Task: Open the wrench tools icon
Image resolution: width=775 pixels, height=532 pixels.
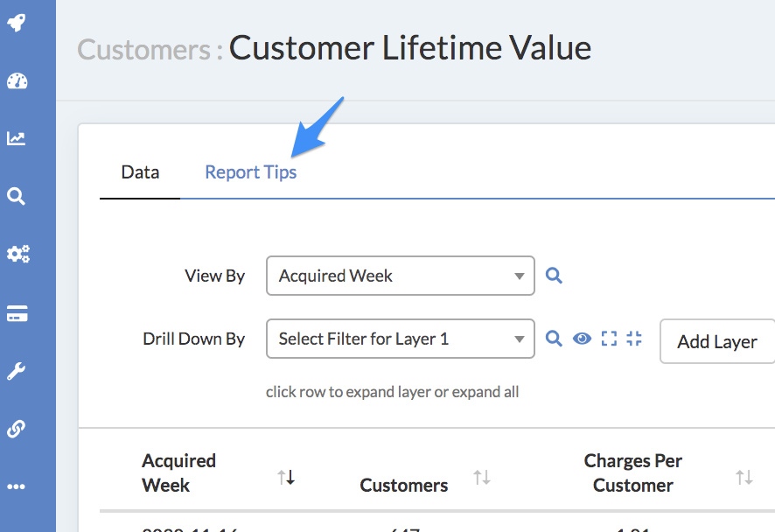Action: tap(17, 371)
